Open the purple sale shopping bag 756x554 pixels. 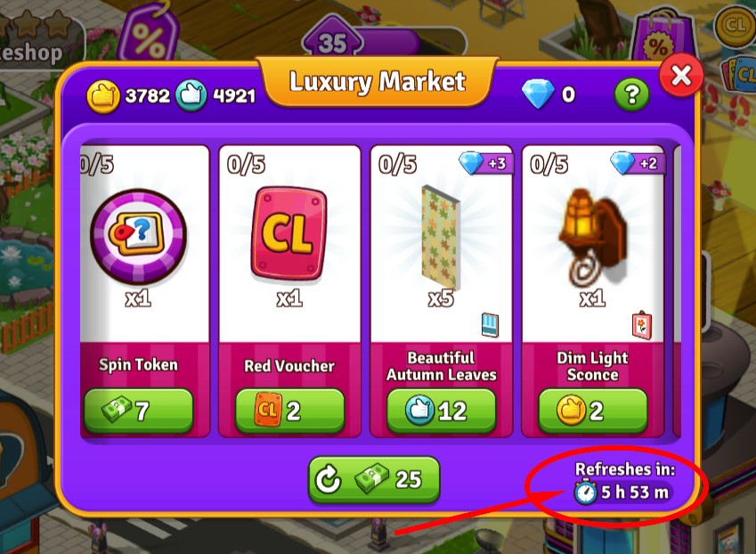click(x=665, y=38)
